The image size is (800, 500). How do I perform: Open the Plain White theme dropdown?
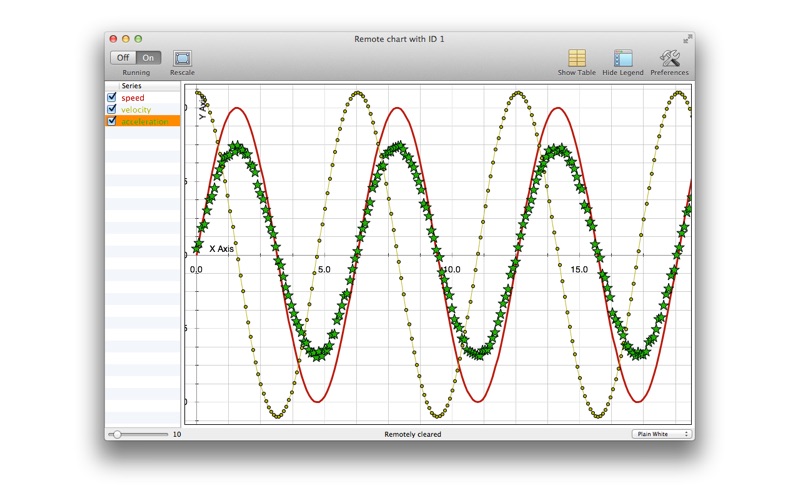point(662,434)
